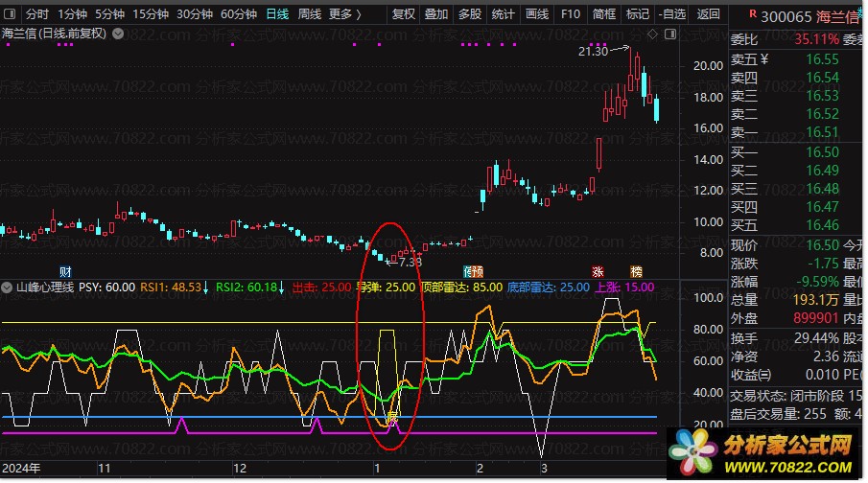Click the 换手 29.44% value
The height and width of the screenshot is (483, 868).
(816, 338)
